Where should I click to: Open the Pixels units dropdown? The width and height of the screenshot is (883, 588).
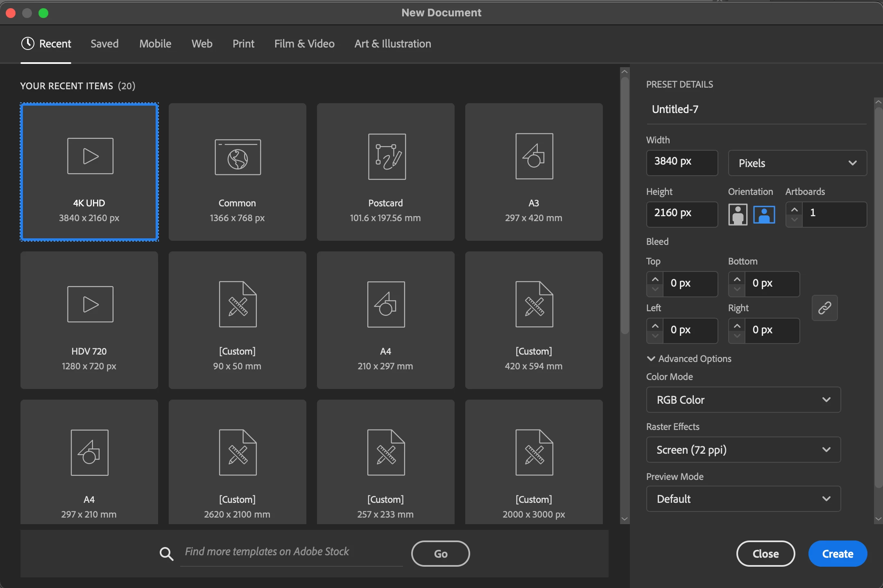[797, 163]
